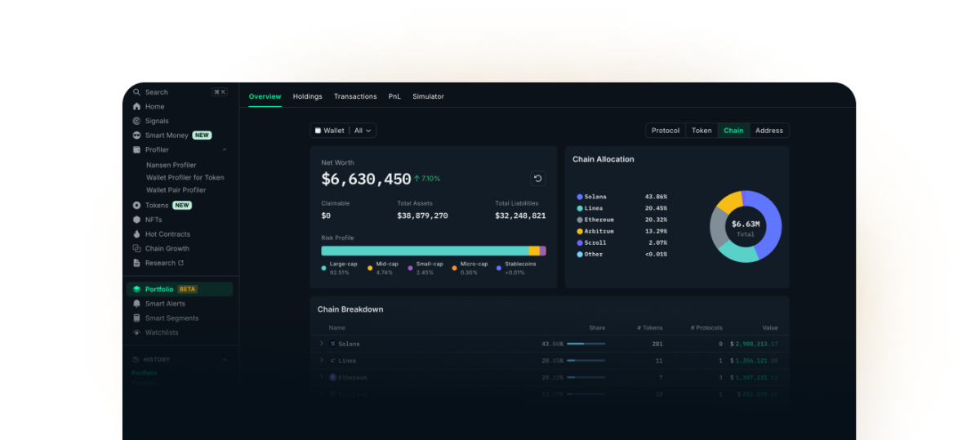Click Scroll legend entry in Chain Allocation

621,243
